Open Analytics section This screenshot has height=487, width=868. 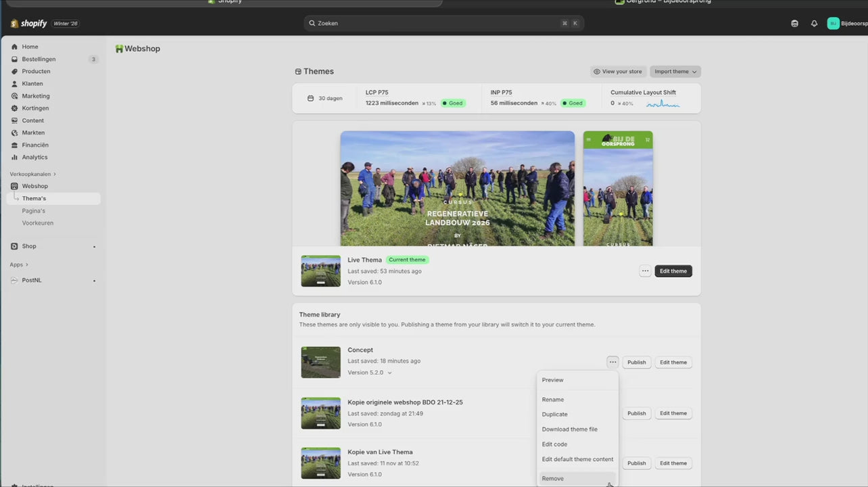coord(34,157)
